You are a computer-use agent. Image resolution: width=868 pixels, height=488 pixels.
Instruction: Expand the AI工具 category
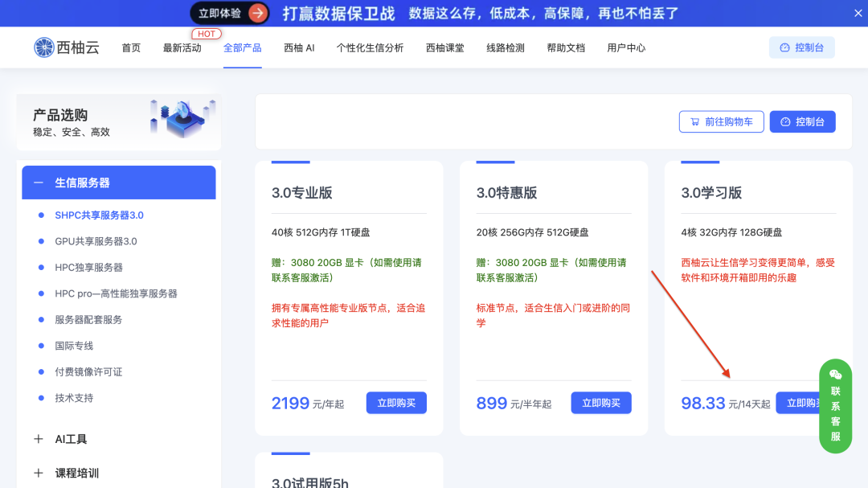tap(39, 439)
